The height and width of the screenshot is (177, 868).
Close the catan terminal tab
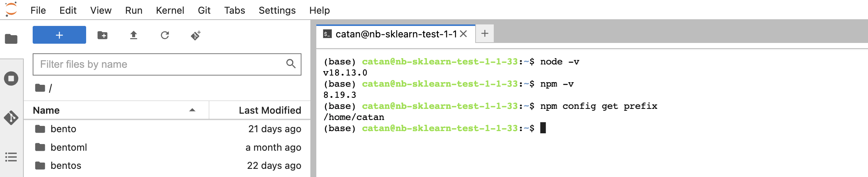(463, 34)
